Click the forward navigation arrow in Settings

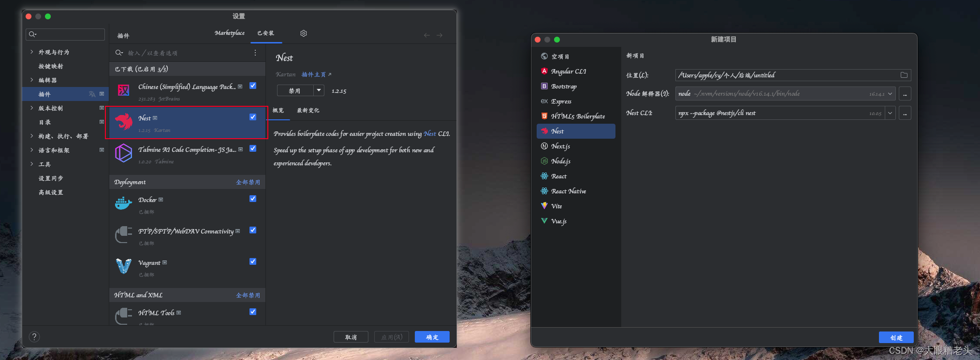pyautogui.click(x=439, y=35)
